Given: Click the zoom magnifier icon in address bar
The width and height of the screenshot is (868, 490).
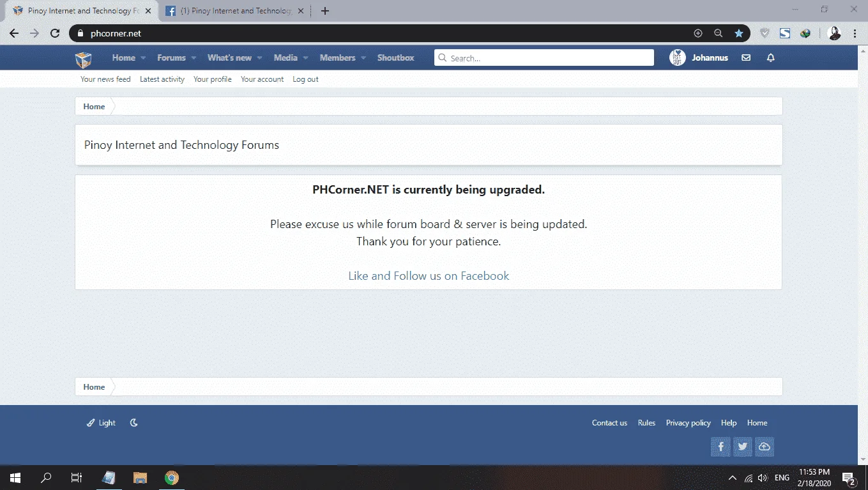Looking at the screenshot, I should [x=719, y=33].
